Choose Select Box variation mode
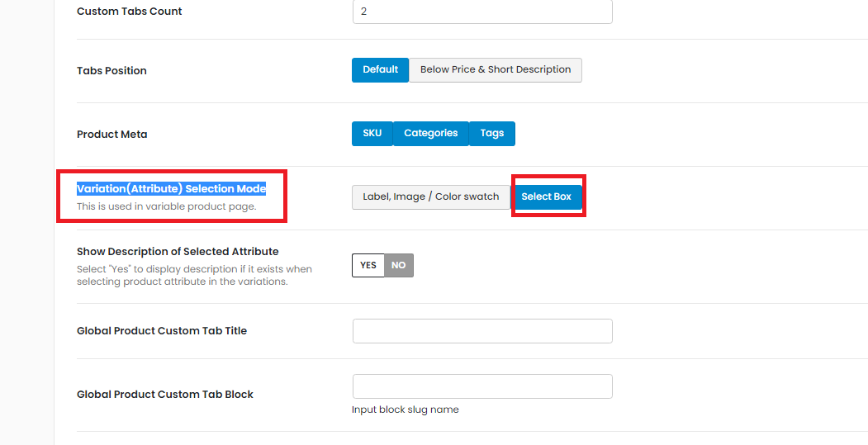868x445 pixels. [x=547, y=197]
